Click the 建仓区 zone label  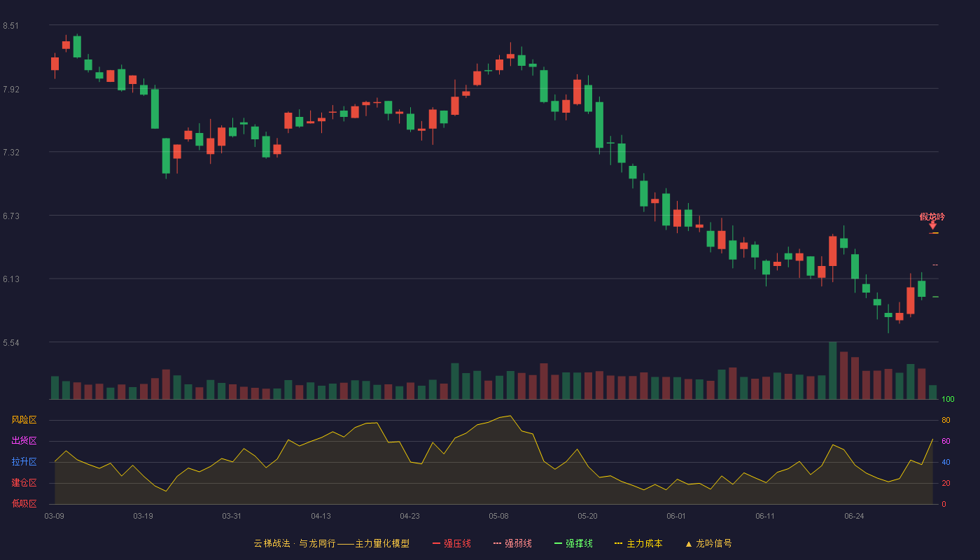click(x=24, y=483)
